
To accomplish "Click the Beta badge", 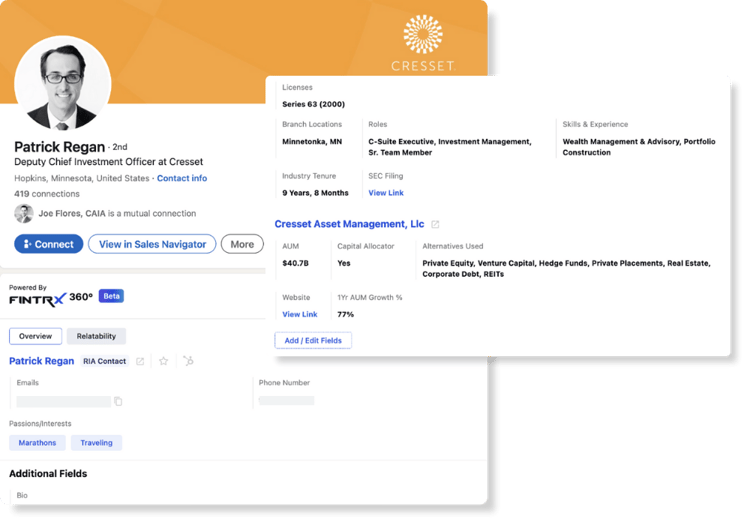I will [x=111, y=296].
